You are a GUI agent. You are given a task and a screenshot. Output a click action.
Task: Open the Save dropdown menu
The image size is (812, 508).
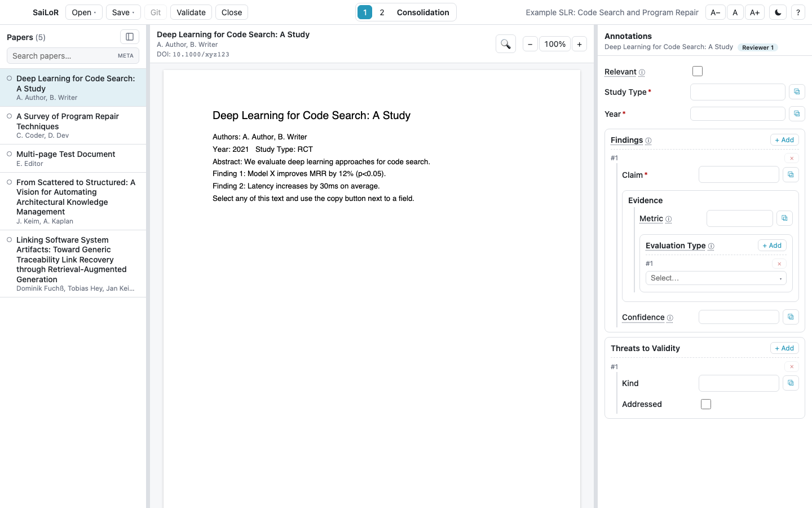[x=123, y=12]
